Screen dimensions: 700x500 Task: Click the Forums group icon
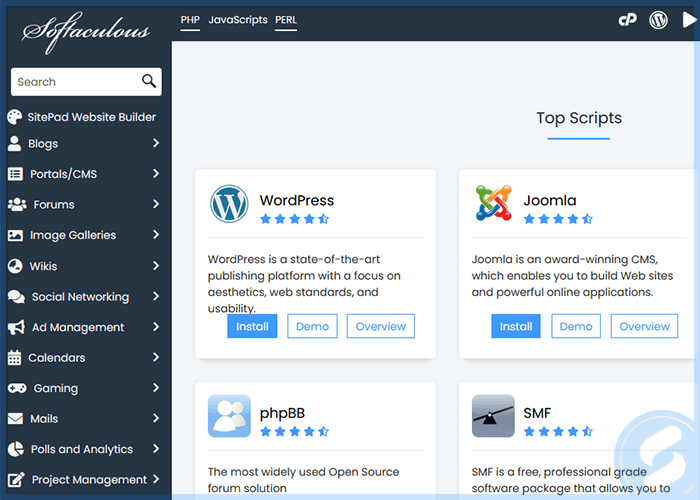(17, 204)
